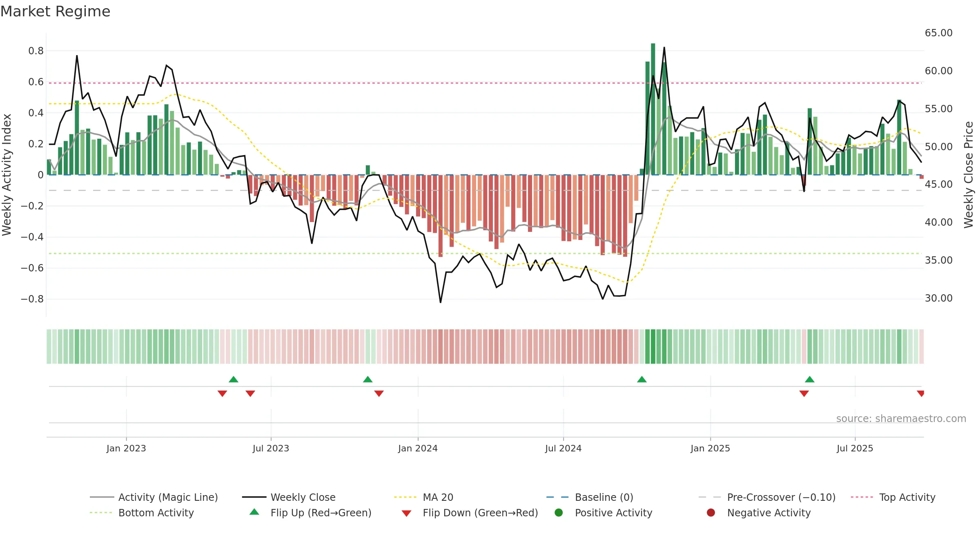Click the Jul 2025 axis label
Viewport: 980px width, 551px height.
point(855,448)
